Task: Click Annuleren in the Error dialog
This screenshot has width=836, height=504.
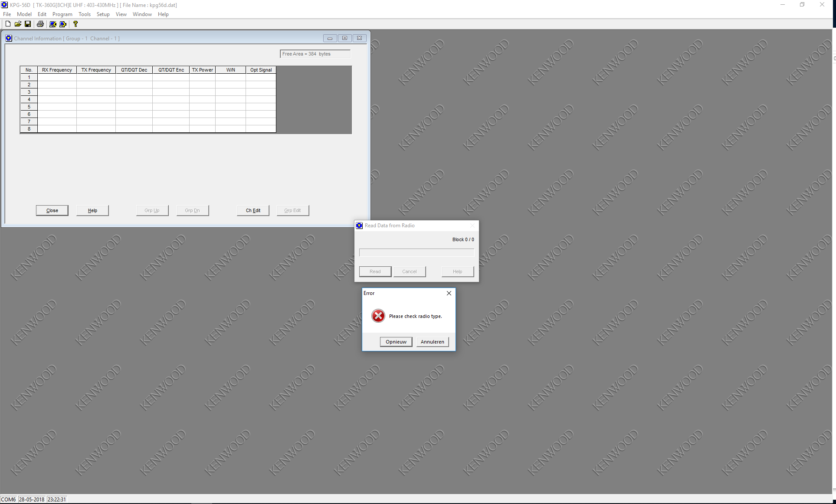Action: (433, 342)
